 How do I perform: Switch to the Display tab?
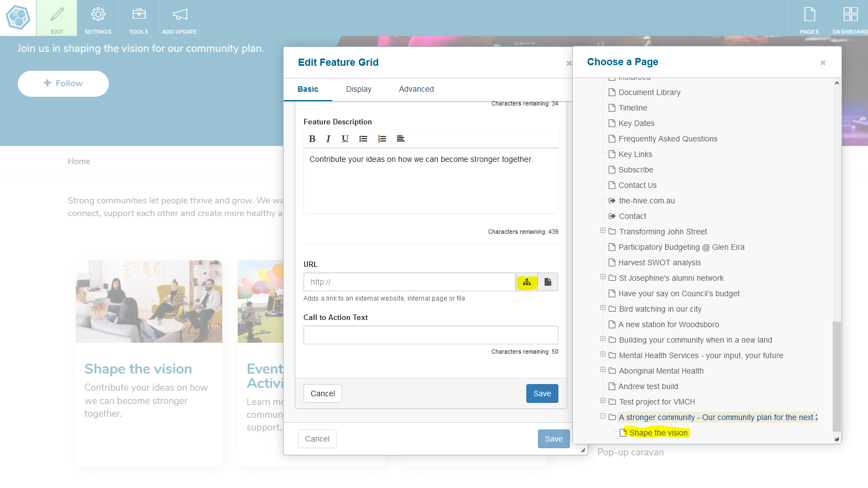[x=359, y=89]
